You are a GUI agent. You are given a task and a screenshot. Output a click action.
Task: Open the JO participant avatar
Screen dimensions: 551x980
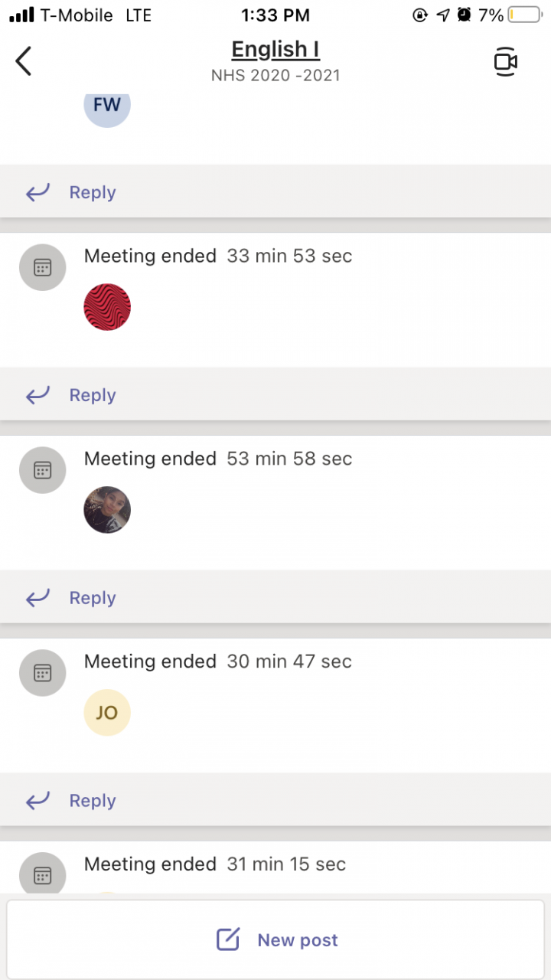pyautogui.click(x=107, y=713)
